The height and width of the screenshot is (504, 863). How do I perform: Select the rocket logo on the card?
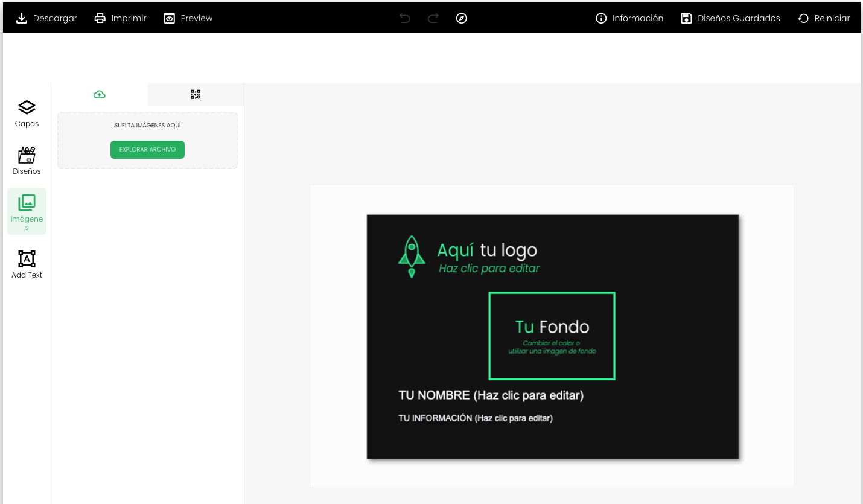pos(412,256)
